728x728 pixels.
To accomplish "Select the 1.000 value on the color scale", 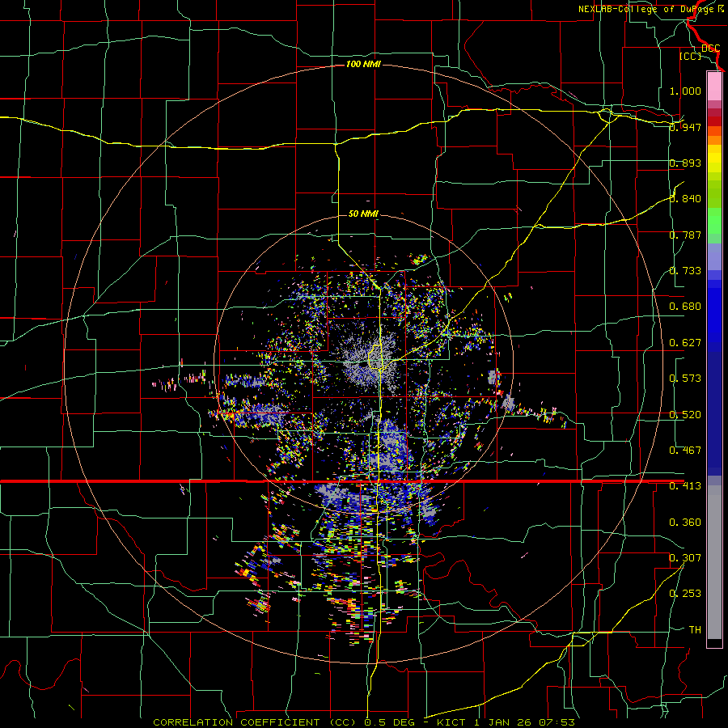I will 685,91.
